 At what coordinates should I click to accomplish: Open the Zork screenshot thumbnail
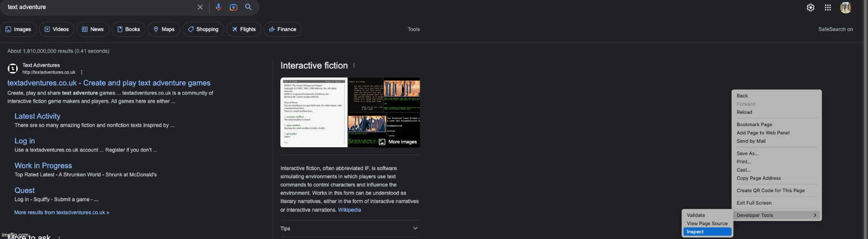pos(314,112)
